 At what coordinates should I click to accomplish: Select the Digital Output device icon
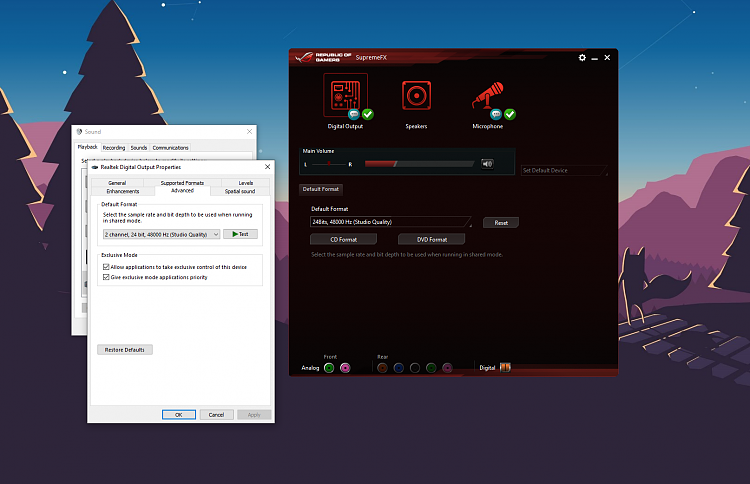point(345,95)
